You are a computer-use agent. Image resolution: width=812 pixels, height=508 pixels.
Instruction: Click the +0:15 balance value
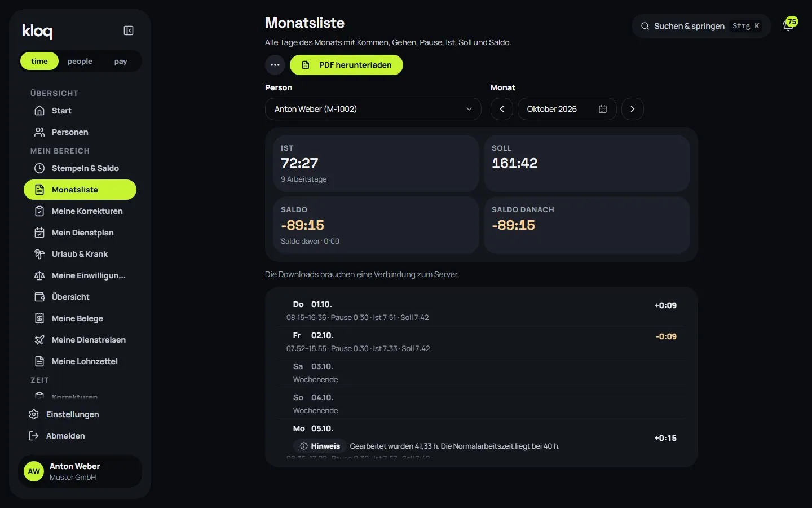tap(665, 438)
